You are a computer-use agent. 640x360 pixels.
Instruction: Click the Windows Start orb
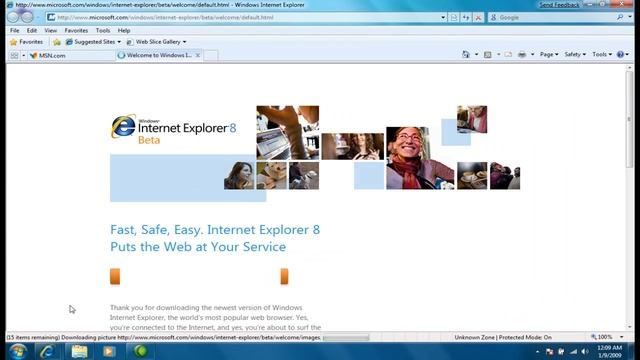18,351
